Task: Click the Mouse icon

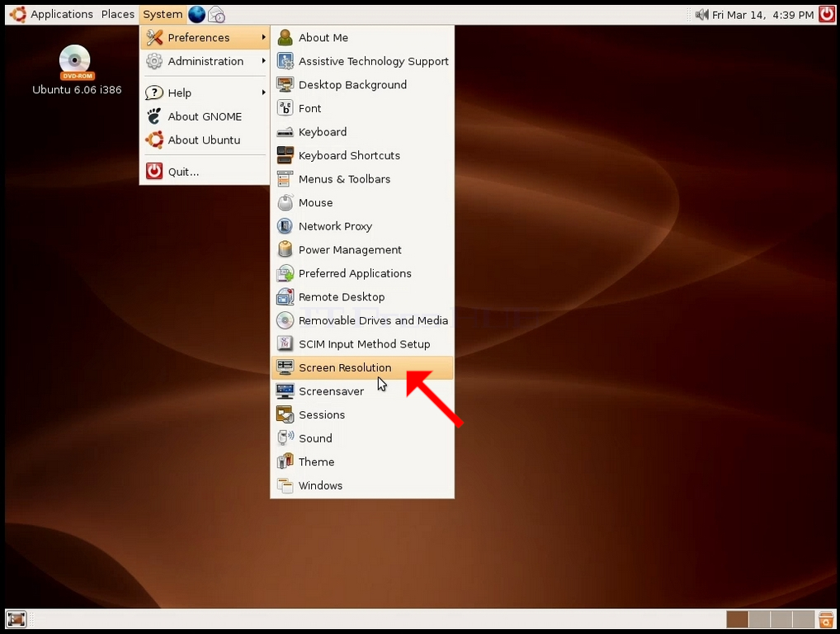Action: [285, 202]
